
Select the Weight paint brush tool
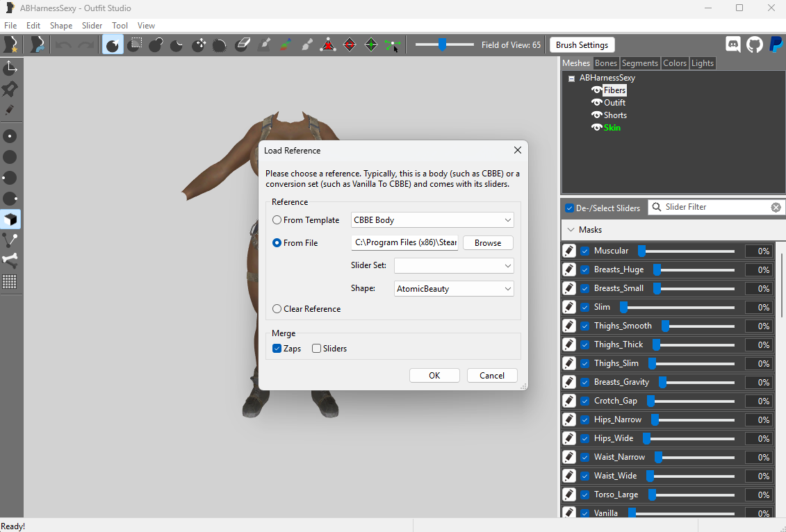click(265, 44)
